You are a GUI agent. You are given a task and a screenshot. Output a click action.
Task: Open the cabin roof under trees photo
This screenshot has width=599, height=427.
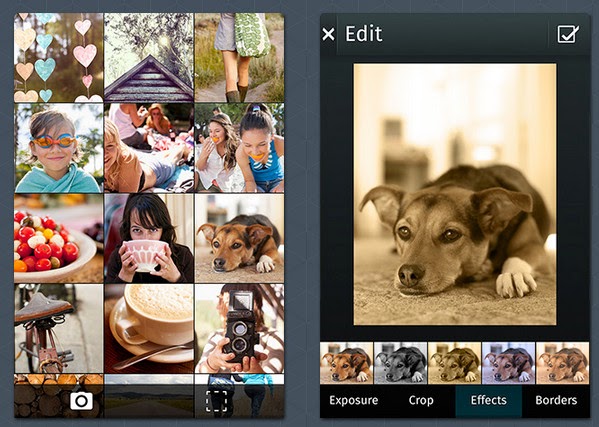[x=149, y=58]
